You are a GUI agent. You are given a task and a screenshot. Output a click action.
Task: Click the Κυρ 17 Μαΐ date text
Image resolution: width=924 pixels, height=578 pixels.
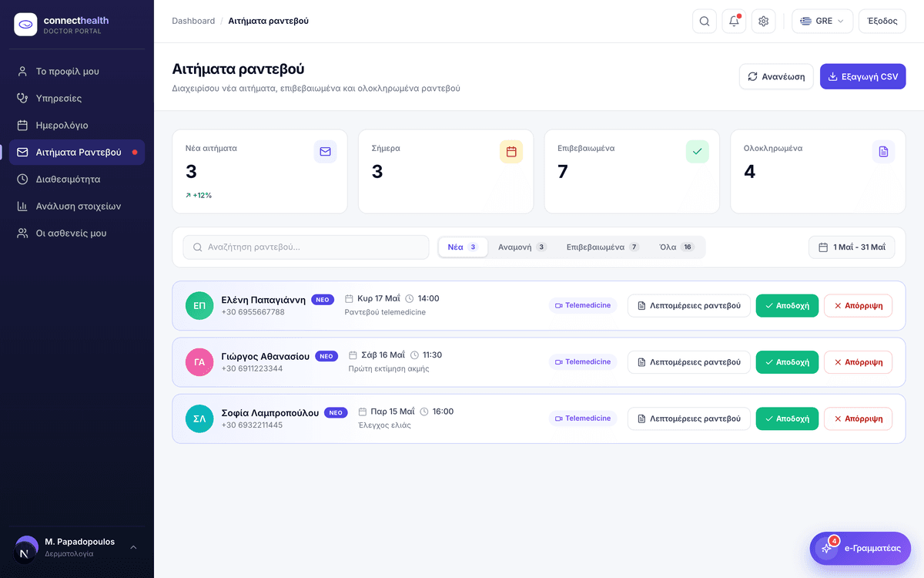[378, 298]
